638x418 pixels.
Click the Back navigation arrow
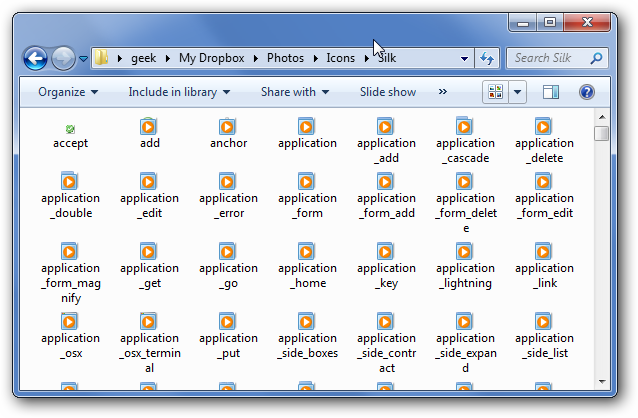pos(36,58)
